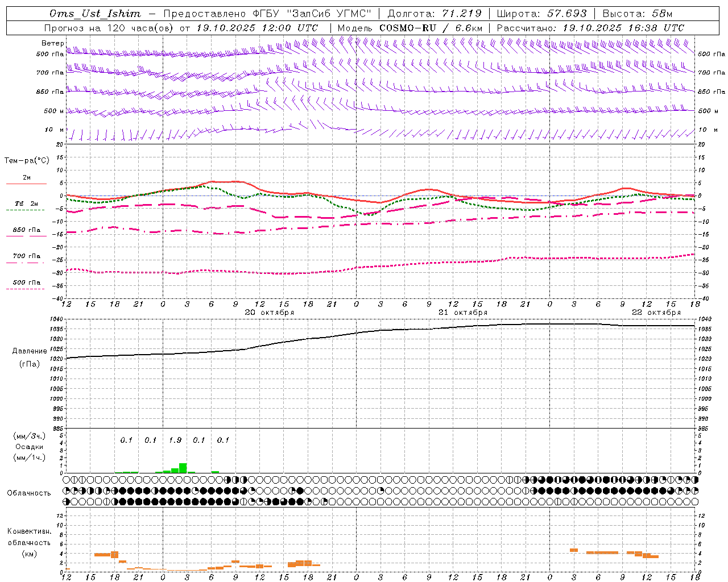
Task: Click the Ветер label of wind panel
Action: point(52,43)
